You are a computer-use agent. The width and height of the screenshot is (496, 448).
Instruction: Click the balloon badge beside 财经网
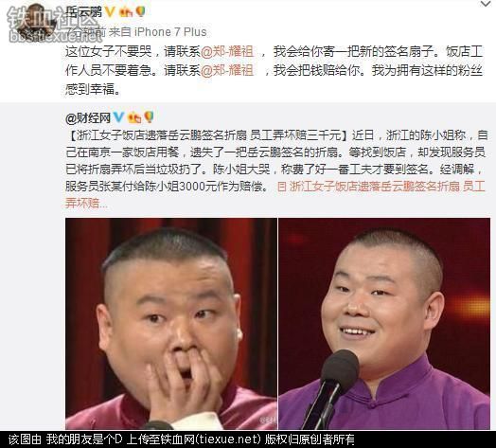click(149, 117)
